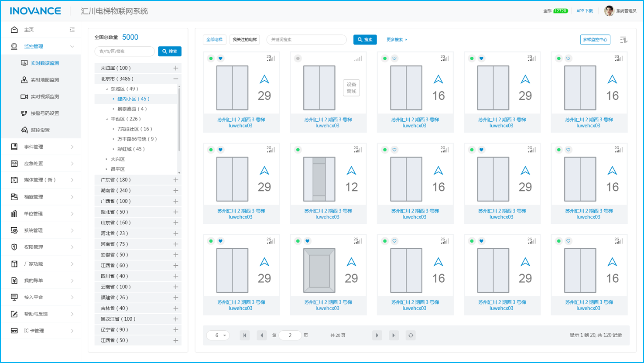Switch to 我关注的电梯 filter

(x=245, y=40)
